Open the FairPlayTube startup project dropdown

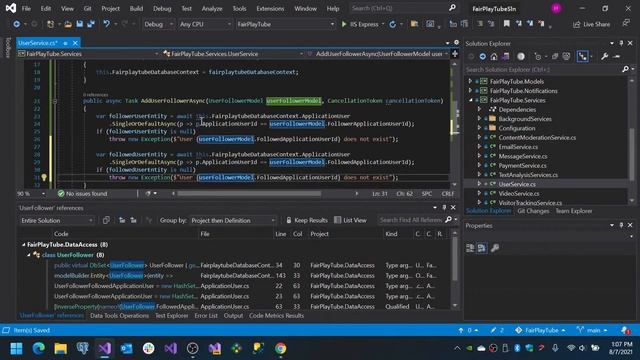tap(285, 24)
